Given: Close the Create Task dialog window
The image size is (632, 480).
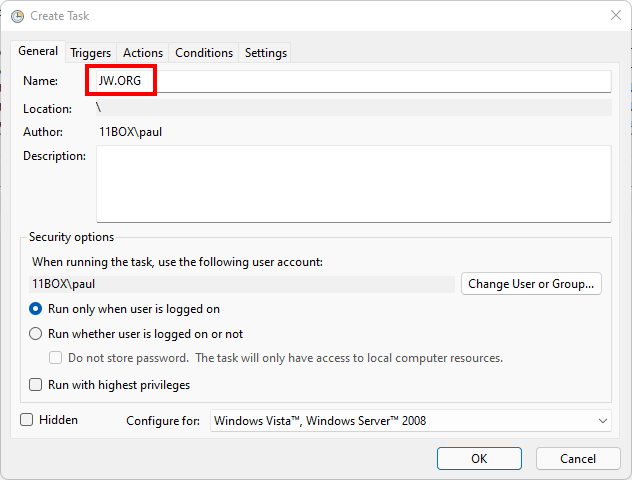Looking at the screenshot, I should (x=614, y=16).
